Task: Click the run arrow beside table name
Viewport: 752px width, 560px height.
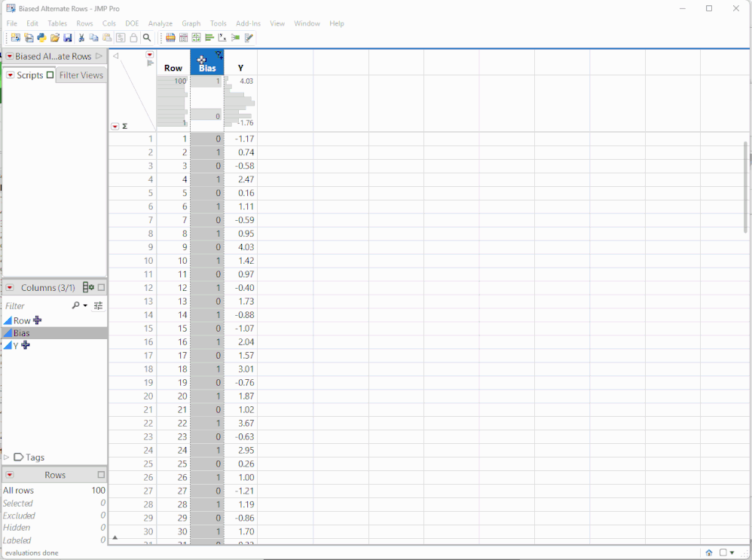Action: point(99,56)
